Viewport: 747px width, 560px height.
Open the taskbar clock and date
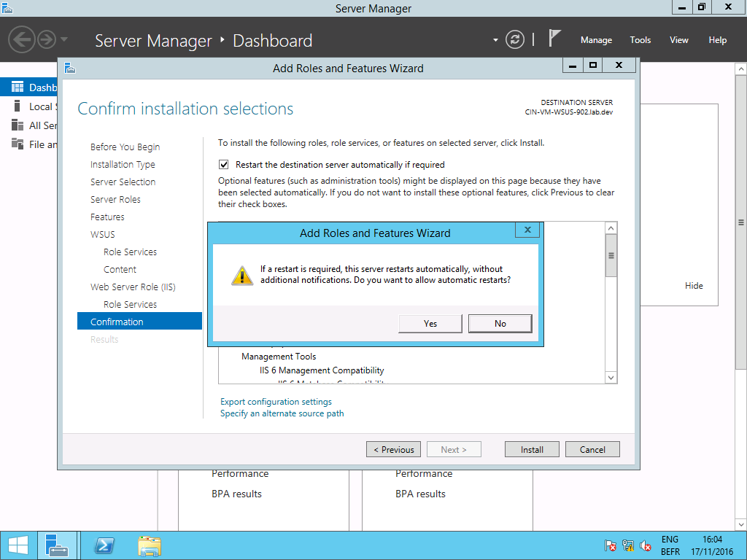[712, 545]
